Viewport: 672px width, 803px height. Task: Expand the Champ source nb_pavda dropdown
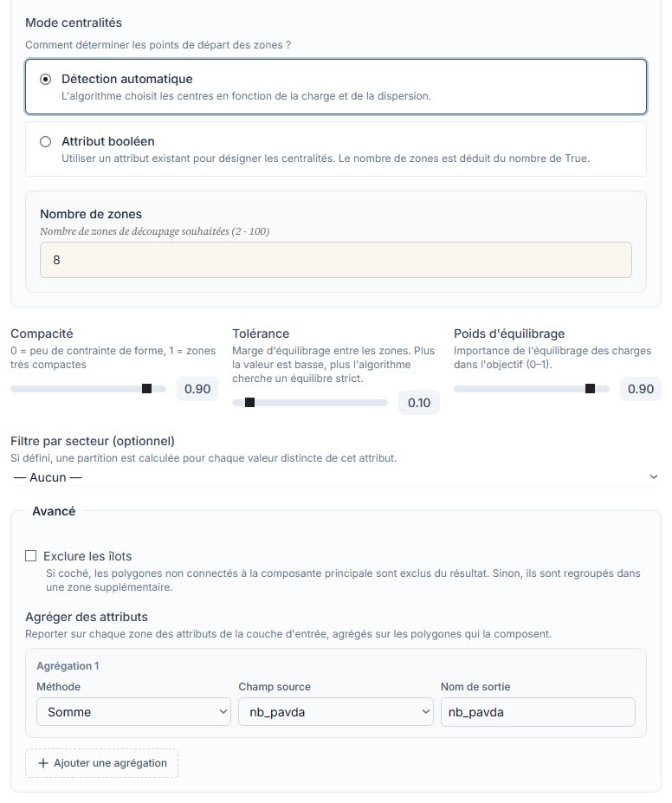pyautogui.click(x=336, y=712)
